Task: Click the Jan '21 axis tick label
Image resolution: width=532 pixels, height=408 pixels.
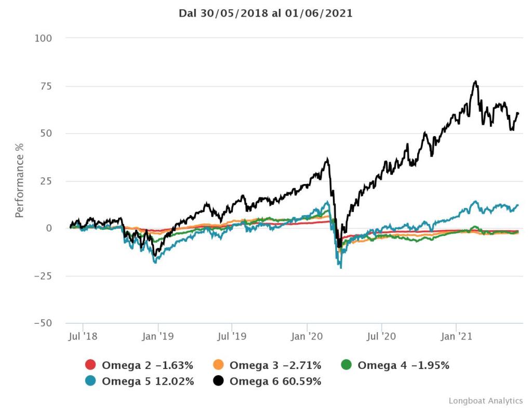Action: click(x=456, y=336)
